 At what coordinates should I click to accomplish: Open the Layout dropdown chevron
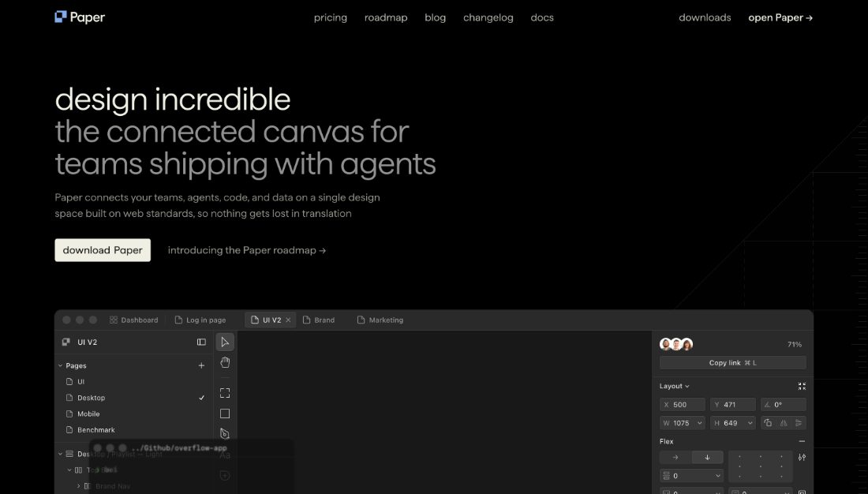[687, 387]
